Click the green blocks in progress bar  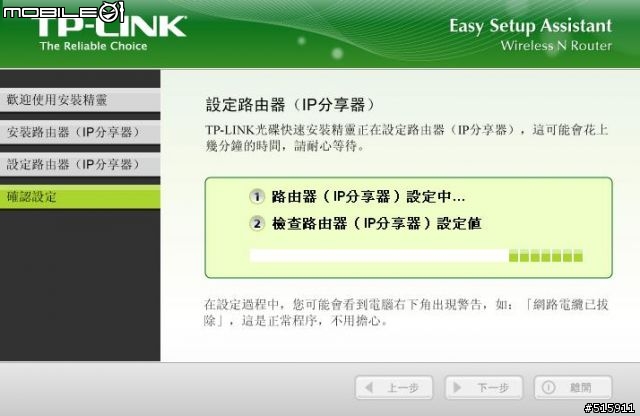point(546,256)
